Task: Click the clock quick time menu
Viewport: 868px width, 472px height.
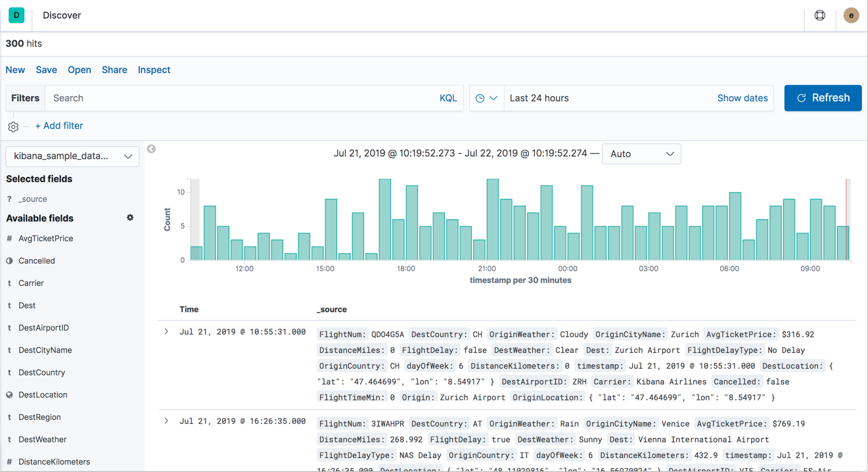Action: 486,98
